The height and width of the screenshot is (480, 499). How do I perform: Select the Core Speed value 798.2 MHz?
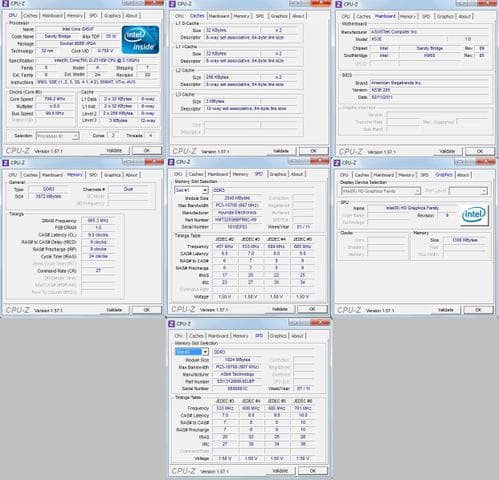(55, 99)
